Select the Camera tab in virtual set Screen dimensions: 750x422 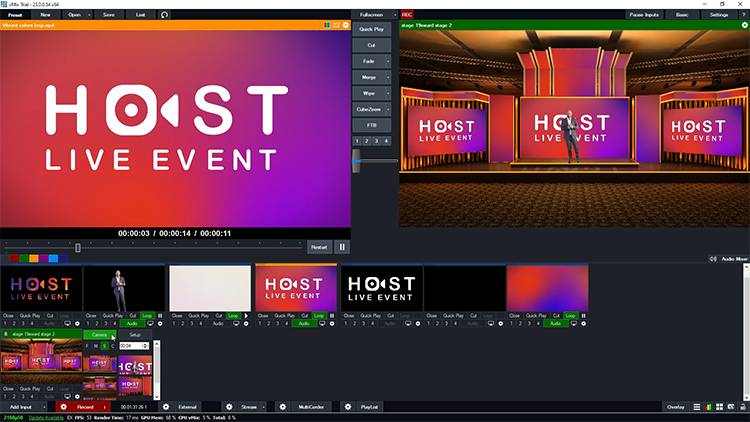tap(99, 334)
